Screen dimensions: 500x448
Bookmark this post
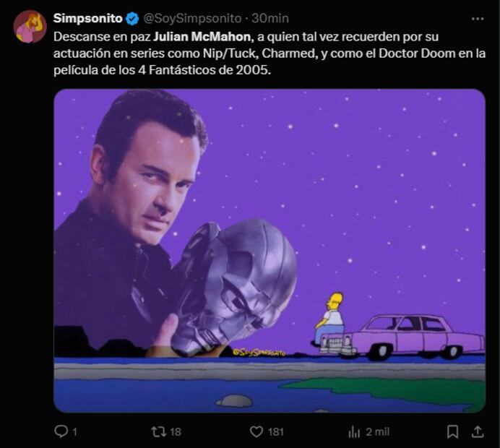click(x=452, y=431)
